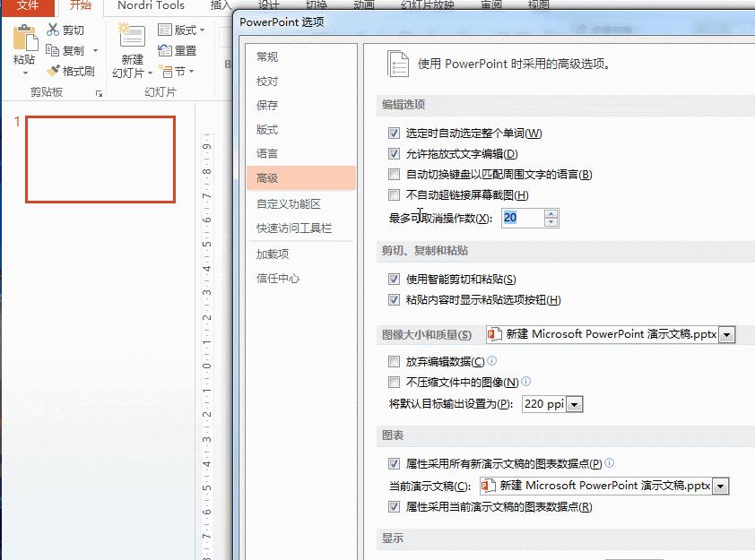The width and height of the screenshot is (755, 560).
Task: Select slide 1 thumbnail
Action: 100,159
